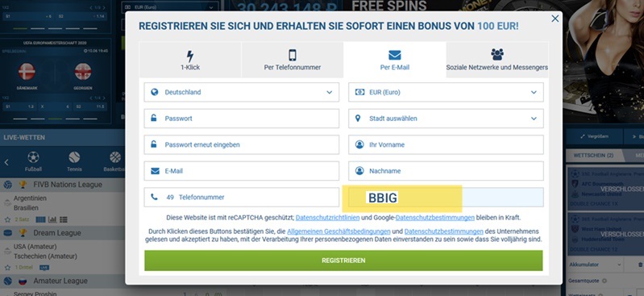Open the LIVE-WETTEN section header
The height and width of the screenshot is (296, 644).
(62, 137)
